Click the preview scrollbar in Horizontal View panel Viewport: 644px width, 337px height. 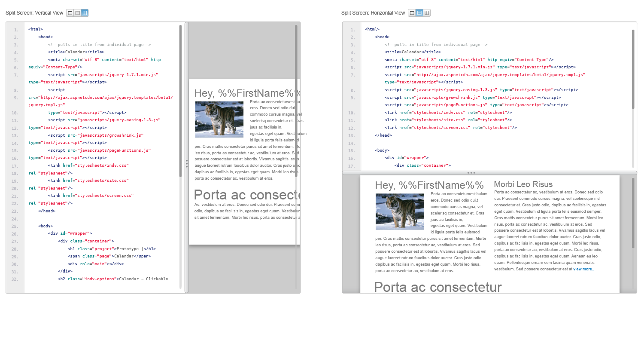tap(633, 213)
